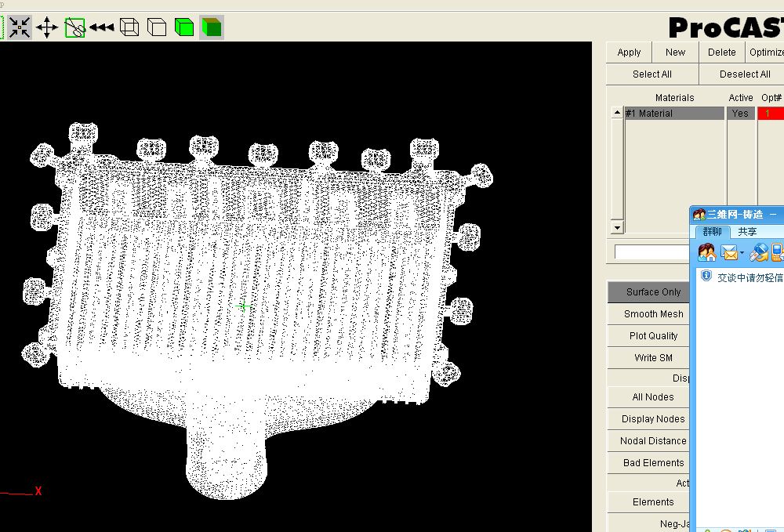Select the flat green solid cube mode
The height and width of the screenshot is (532, 784).
tap(184, 27)
